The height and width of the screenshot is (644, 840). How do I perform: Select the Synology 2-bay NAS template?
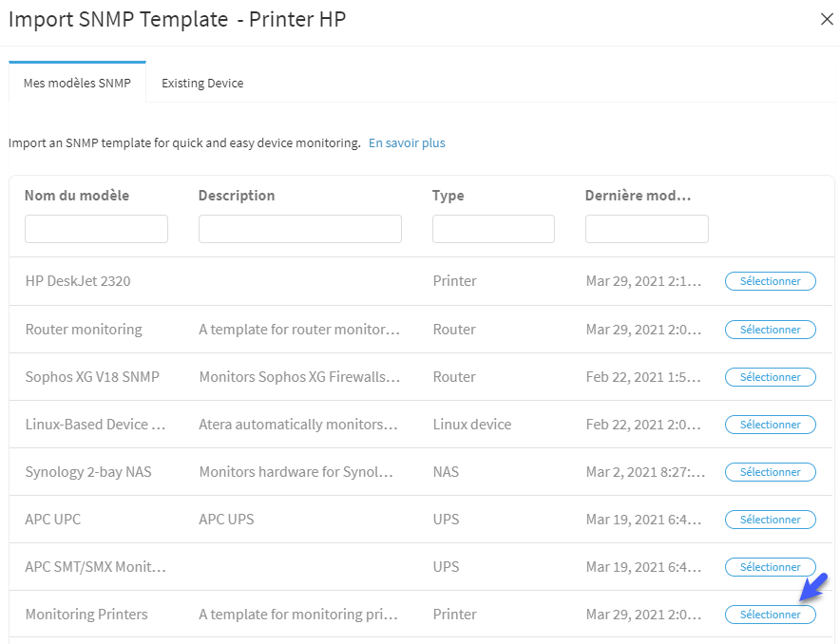[771, 472]
